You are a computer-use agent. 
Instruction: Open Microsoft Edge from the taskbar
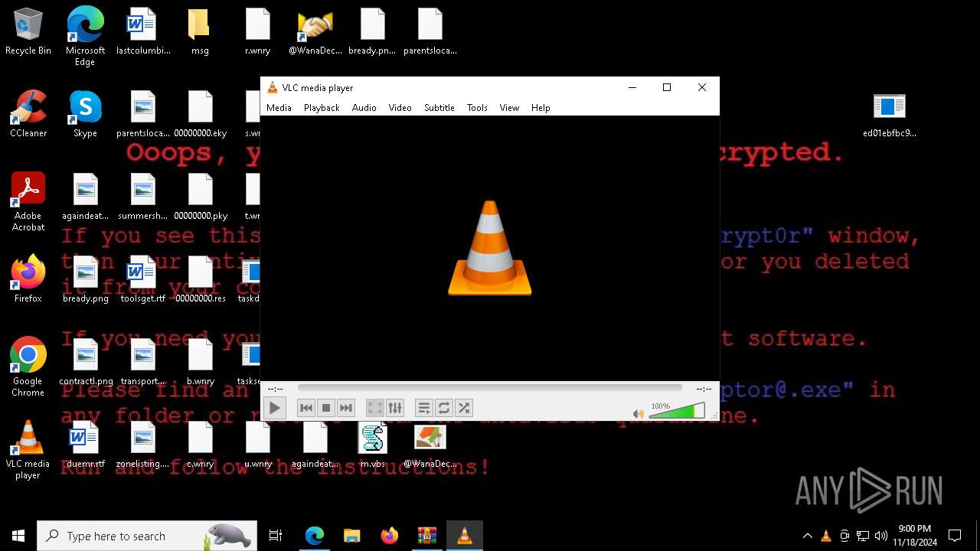[315, 536]
